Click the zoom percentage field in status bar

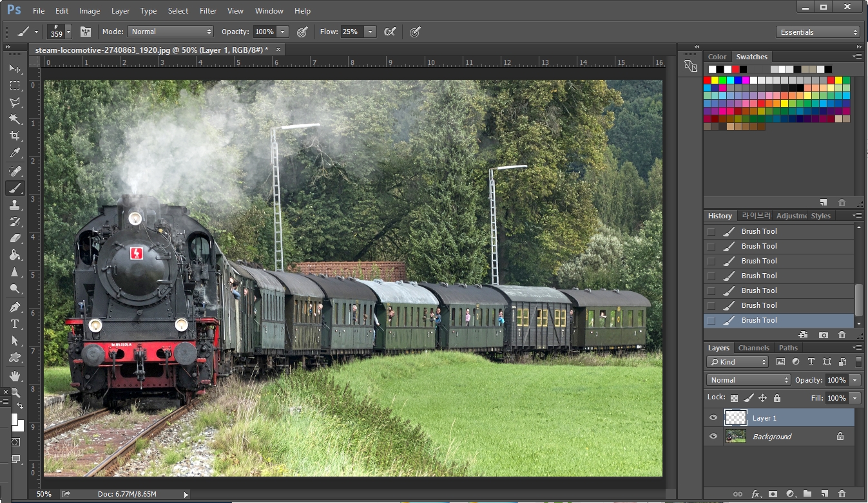44,494
